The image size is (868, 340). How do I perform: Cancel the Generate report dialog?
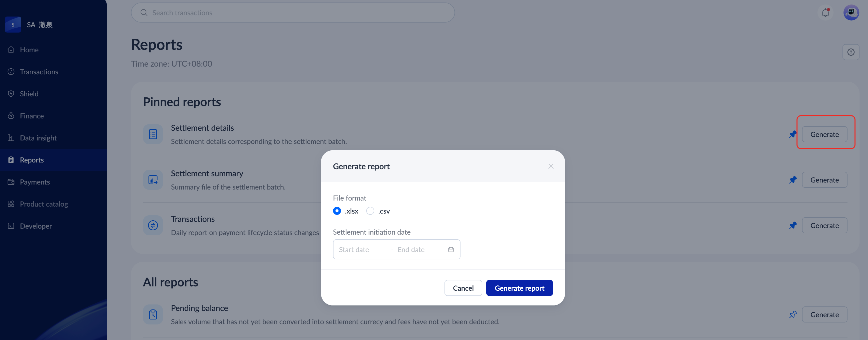463,288
